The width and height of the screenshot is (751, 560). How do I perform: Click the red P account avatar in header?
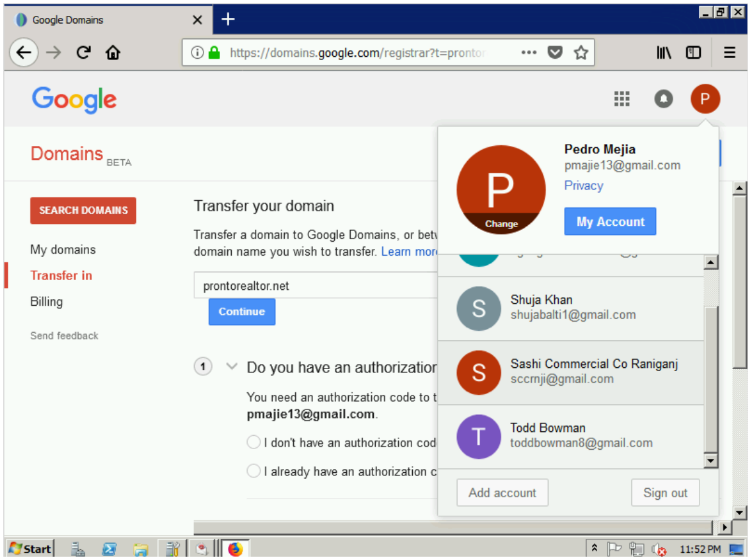tap(705, 98)
